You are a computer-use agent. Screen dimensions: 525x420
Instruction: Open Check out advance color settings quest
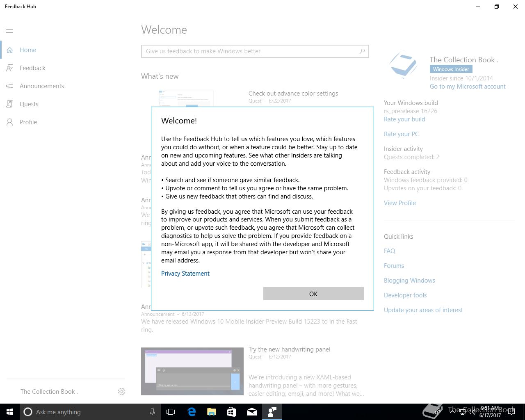click(x=293, y=94)
